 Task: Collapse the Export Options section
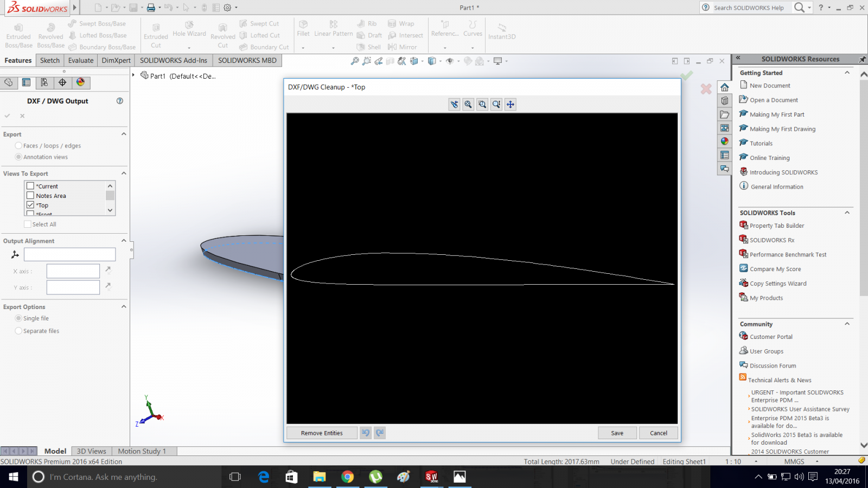click(x=124, y=307)
